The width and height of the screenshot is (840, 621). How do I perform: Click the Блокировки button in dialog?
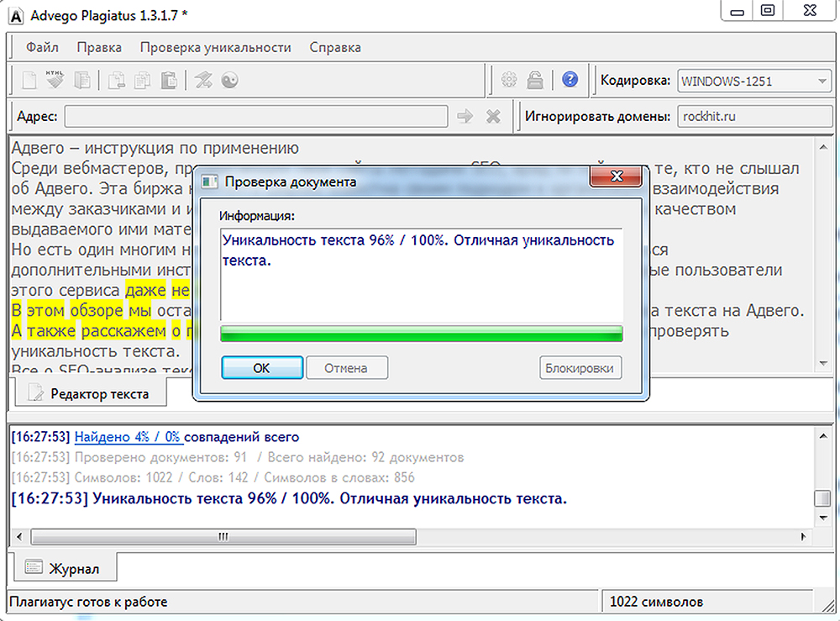click(580, 368)
